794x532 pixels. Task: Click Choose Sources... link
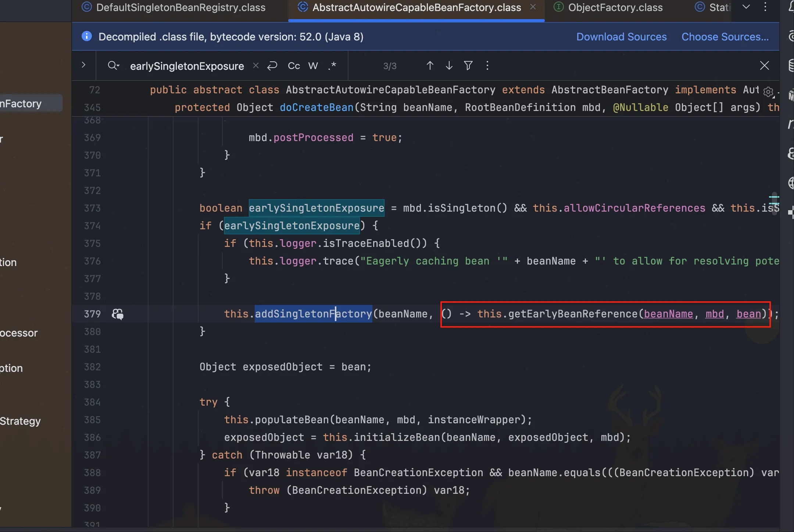[x=725, y=37]
